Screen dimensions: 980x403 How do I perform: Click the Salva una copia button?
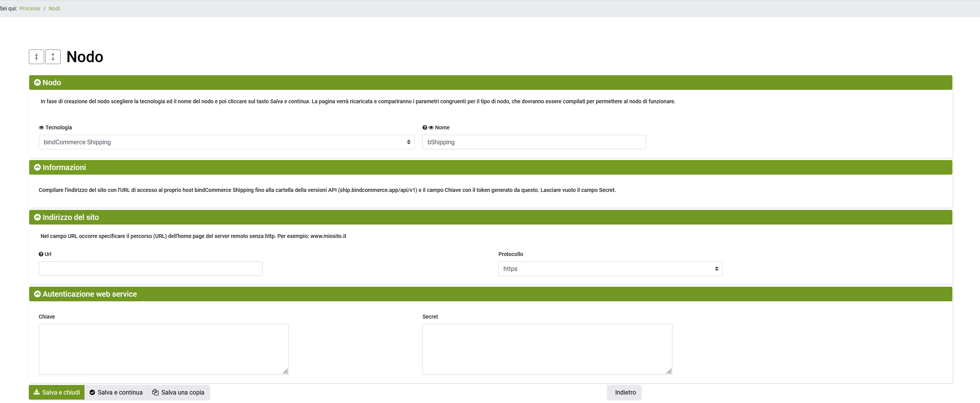coord(179,392)
